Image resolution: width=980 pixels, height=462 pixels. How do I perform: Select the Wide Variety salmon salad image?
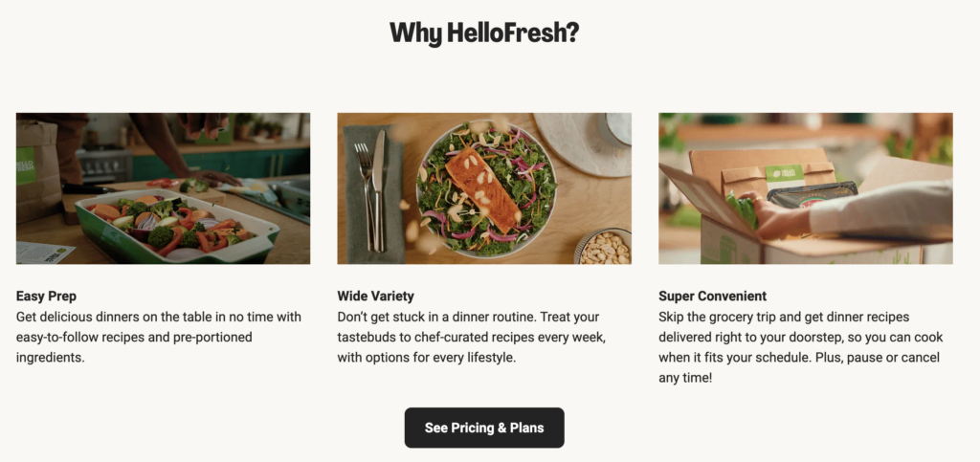coord(484,188)
